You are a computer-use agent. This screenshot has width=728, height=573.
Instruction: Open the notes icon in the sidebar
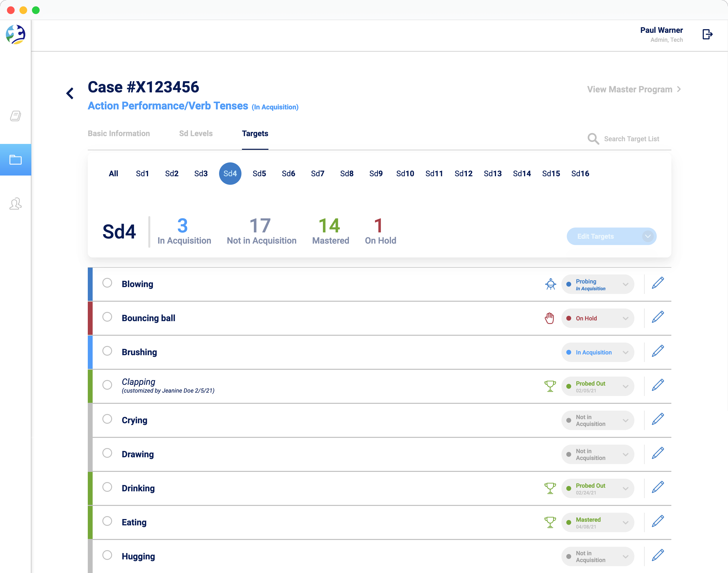(x=15, y=116)
